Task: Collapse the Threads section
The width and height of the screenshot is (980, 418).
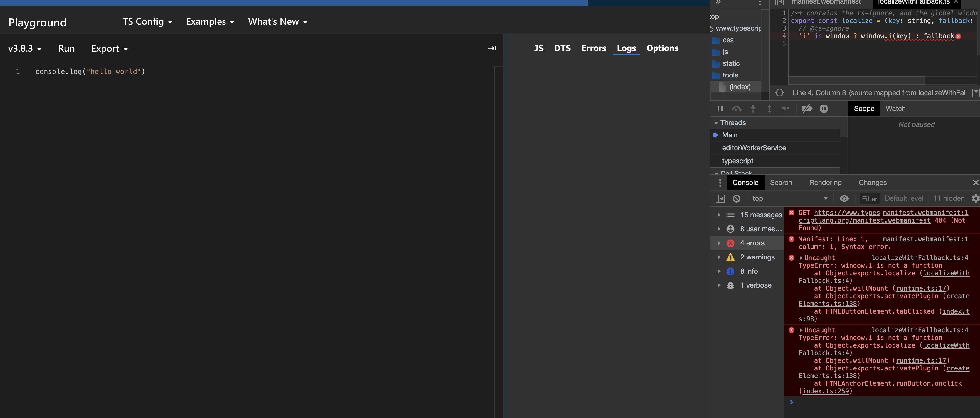Action: pos(716,122)
